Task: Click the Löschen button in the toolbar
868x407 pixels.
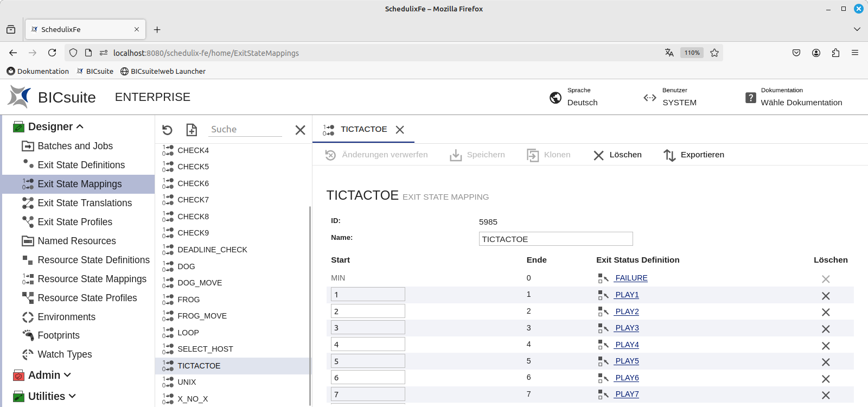Action: click(617, 155)
